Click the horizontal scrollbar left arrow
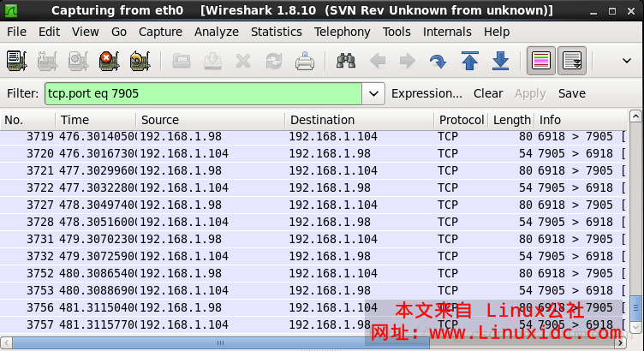Image resolution: width=644 pixels, height=351 pixels. tap(6, 342)
